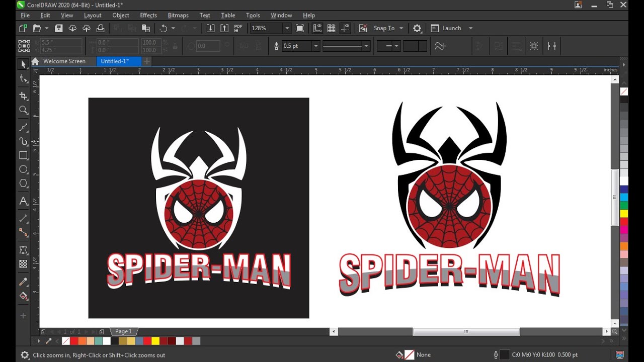Click the zoom navigator at scrollbar corner
Viewport: 644px width, 362px height.
pyautogui.click(x=615, y=332)
